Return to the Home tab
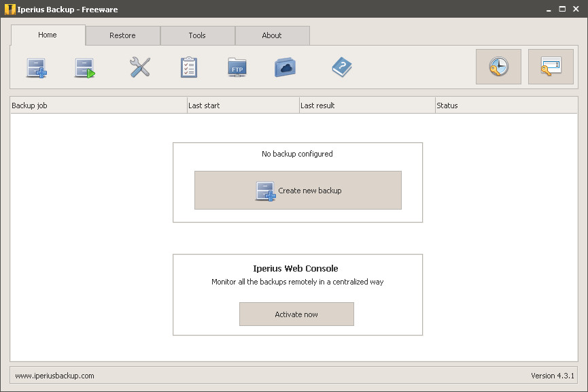Image resolution: width=588 pixels, height=392 pixels. coord(47,35)
